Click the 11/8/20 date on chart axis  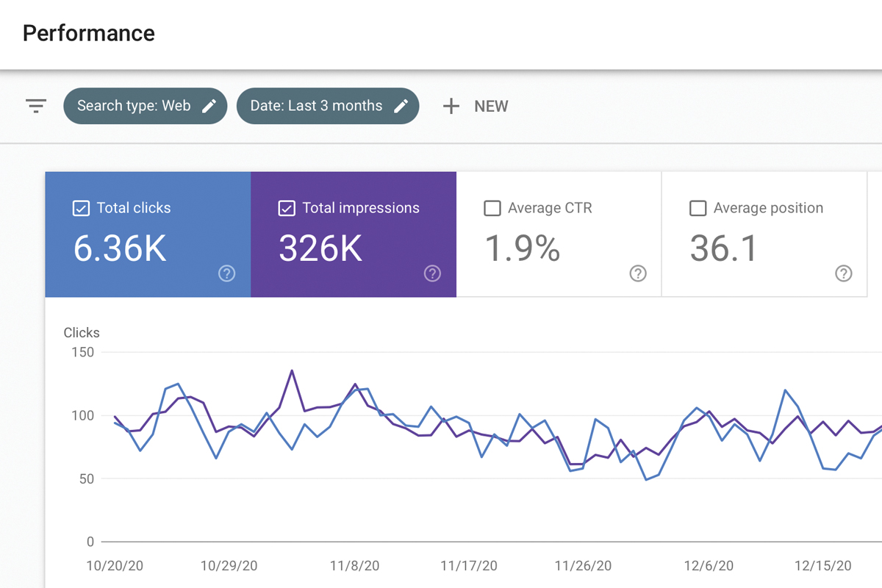(354, 566)
